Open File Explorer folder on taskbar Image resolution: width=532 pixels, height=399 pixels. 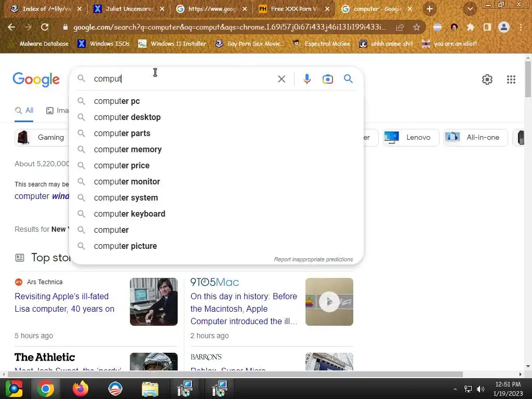click(x=150, y=389)
